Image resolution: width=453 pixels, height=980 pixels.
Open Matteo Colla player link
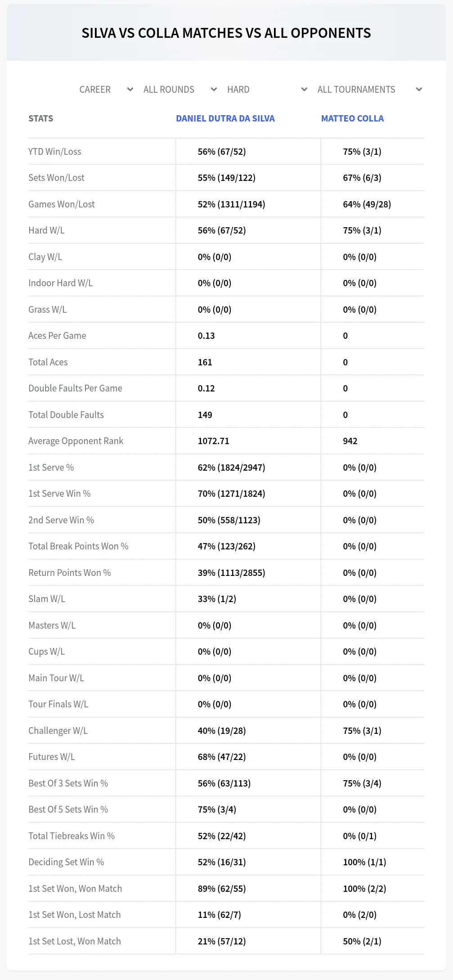[352, 118]
